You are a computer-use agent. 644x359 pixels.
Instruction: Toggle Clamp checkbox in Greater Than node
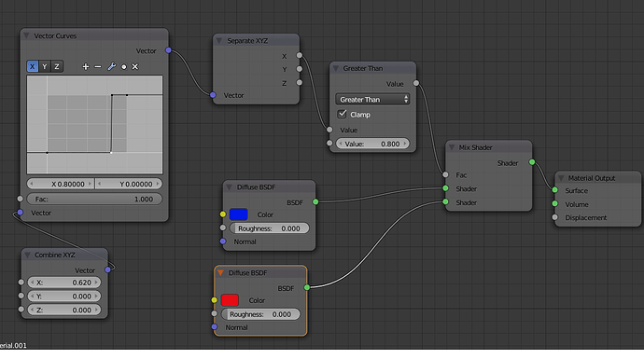pos(342,114)
